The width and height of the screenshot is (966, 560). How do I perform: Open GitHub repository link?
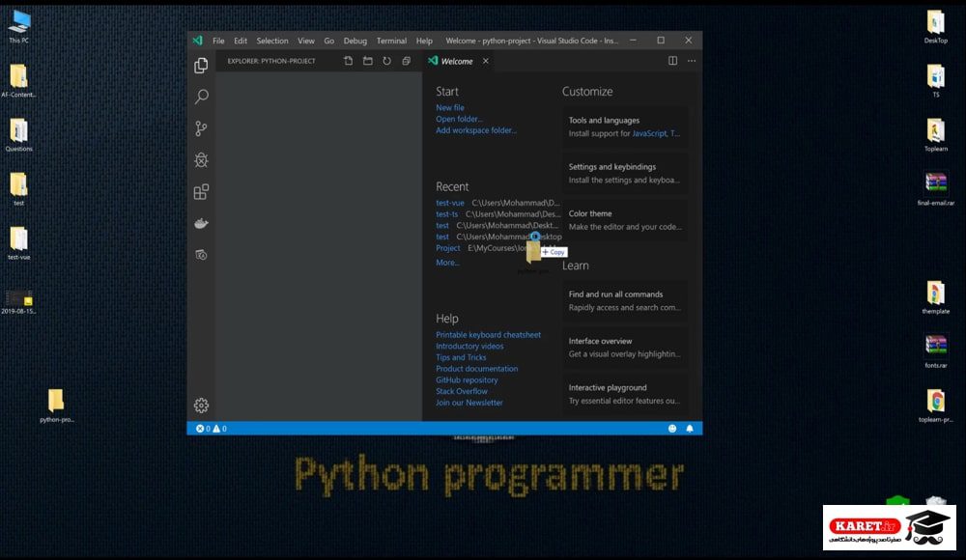click(x=467, y=379)
